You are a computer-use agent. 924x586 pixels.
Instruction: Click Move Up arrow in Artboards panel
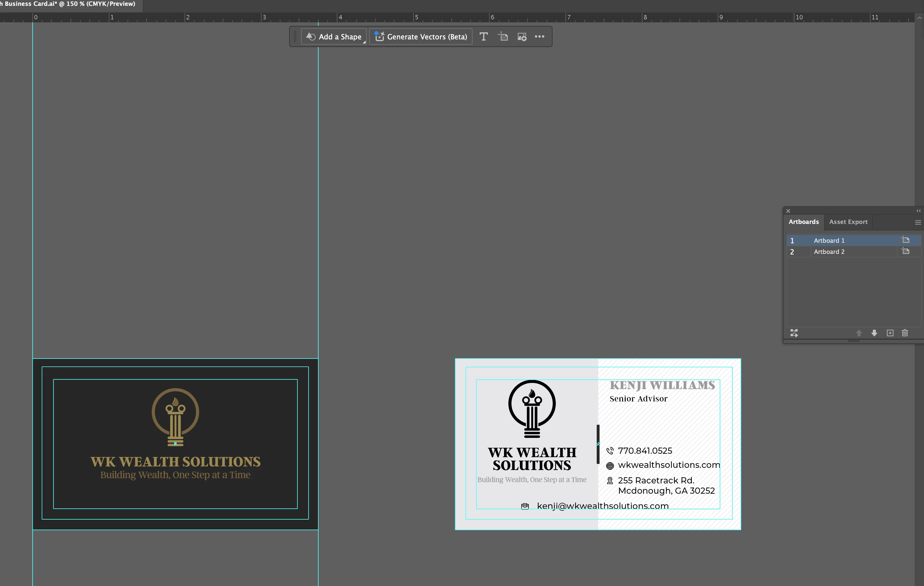859,333
